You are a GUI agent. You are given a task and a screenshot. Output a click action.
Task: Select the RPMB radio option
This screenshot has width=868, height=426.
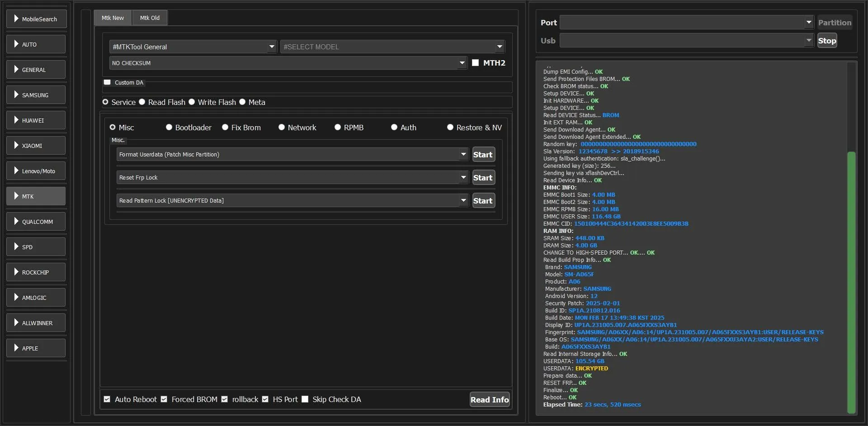(x=338, y=128)
